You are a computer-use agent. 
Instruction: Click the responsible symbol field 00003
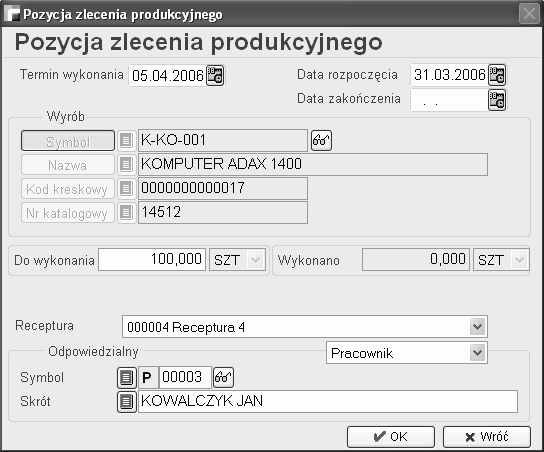pyautogui.click(x=185, y=377)
